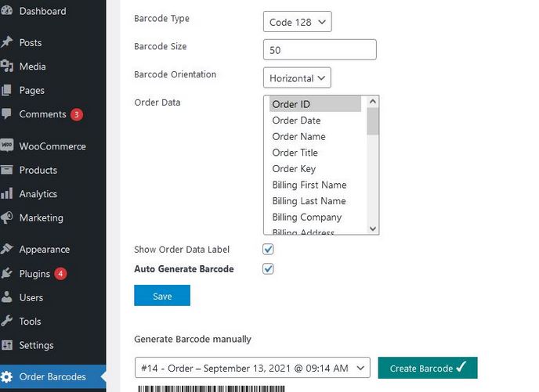Open the Barcode Type dropdown
This screenshot has height=392, width=539.
(298, 22)
